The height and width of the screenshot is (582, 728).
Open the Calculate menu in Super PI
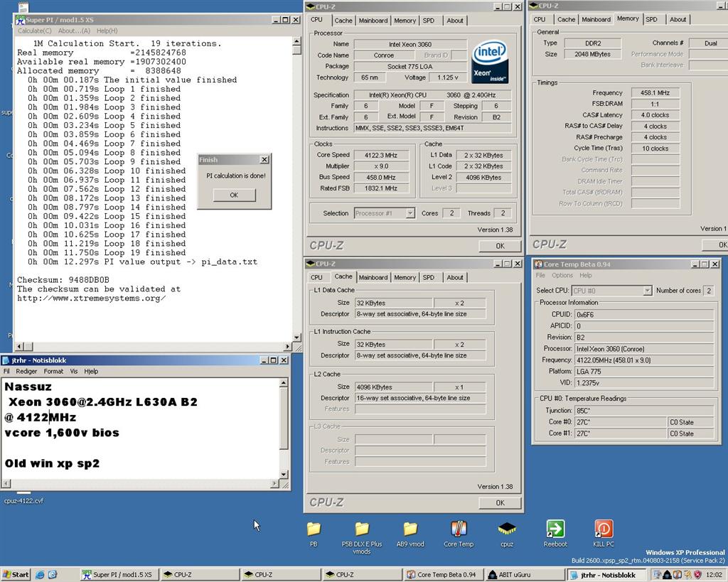click(x=35, y=31)
